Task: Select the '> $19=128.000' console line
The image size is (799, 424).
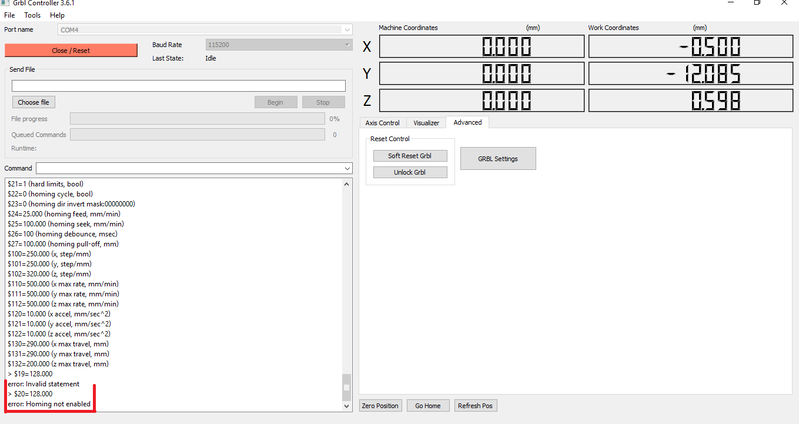Action: (x=30, y=374)
